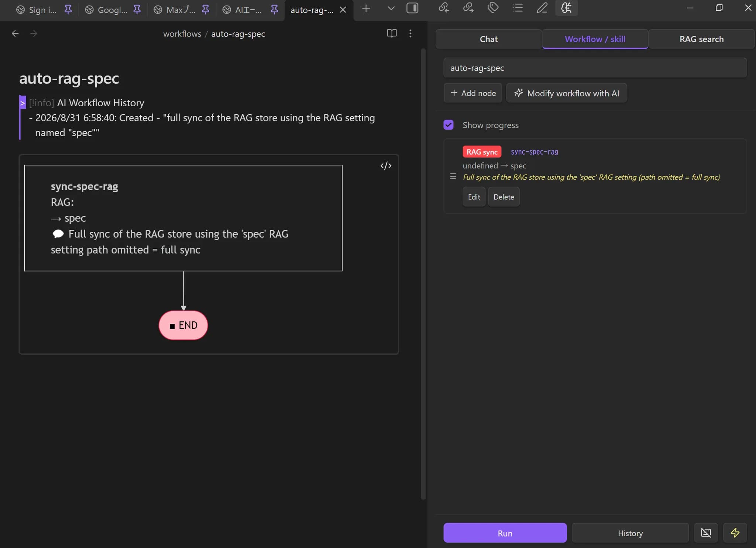Grab the node drag handle icon
The width and height of the screenshot is (756, 548).
(453, 176)
